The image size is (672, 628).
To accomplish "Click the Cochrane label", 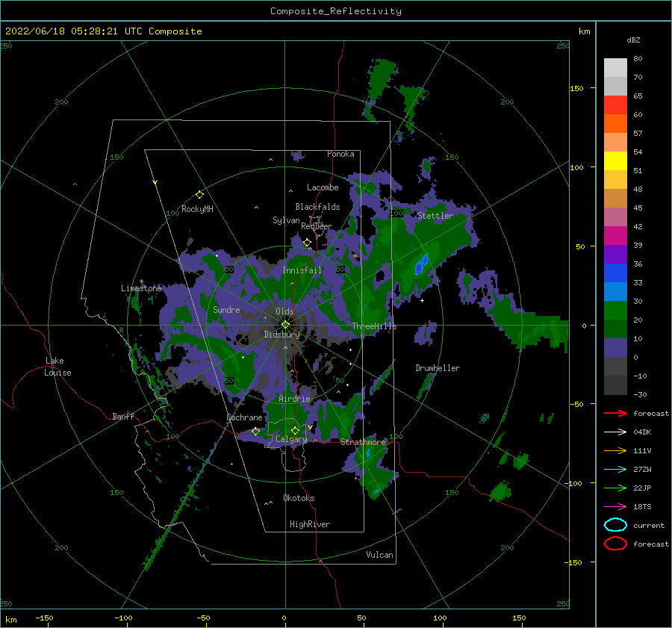I will 244,417.
